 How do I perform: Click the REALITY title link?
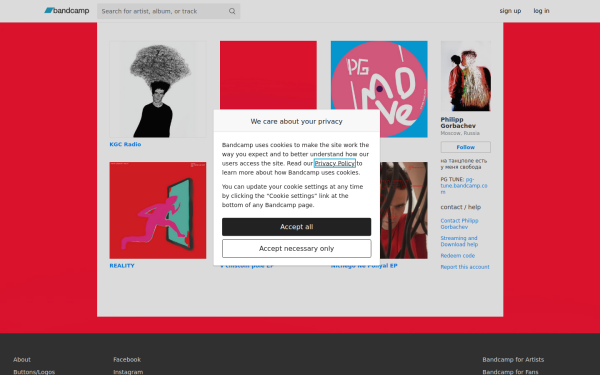(122, 266)
